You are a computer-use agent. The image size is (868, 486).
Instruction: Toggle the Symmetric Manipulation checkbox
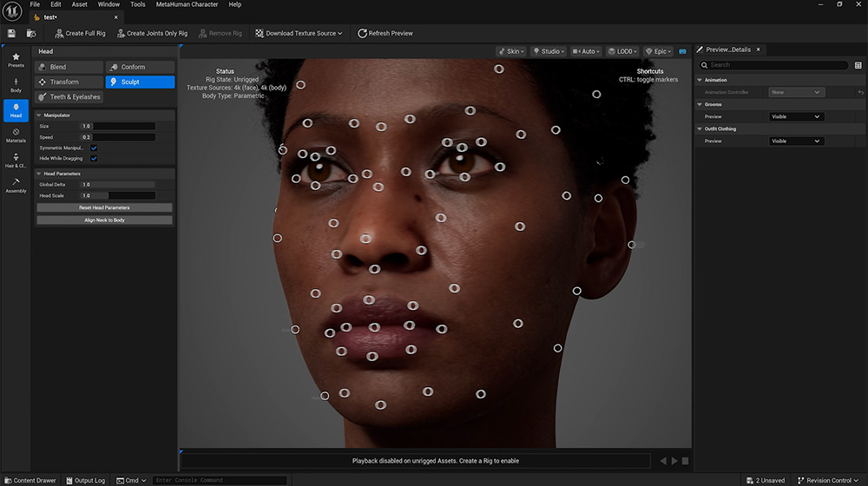(94, 148)
